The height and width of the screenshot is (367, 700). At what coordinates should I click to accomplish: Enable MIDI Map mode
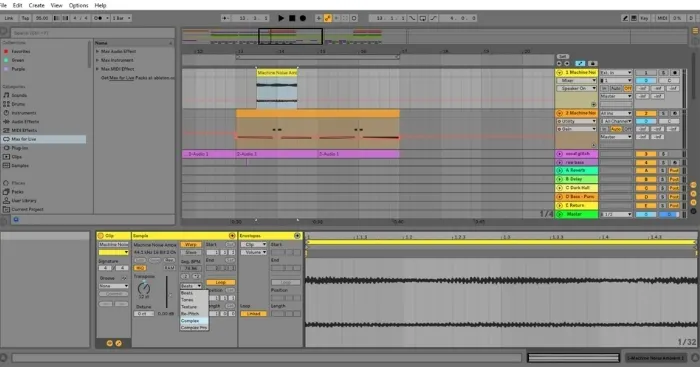pos(662,18)
